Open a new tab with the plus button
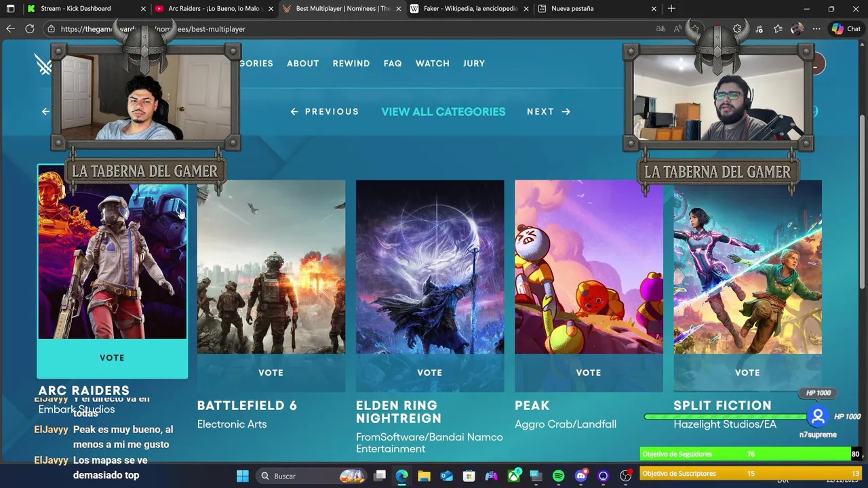868x488 pixels. click(x=671, y=9)
